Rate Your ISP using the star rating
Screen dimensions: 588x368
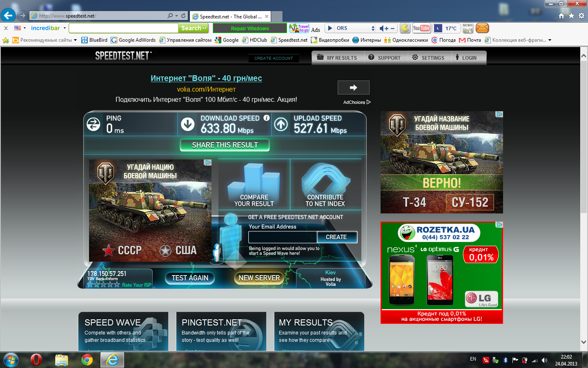tap(103, 285)
